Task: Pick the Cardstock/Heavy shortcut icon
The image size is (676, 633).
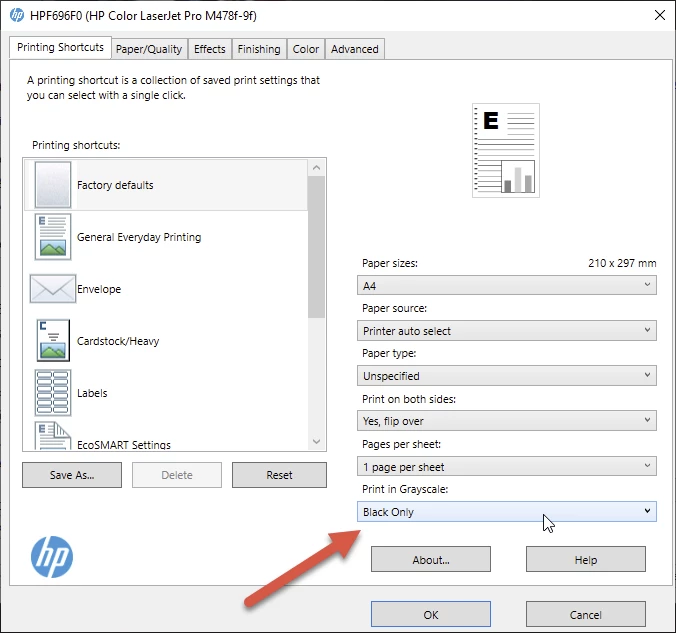Action: 53,340
